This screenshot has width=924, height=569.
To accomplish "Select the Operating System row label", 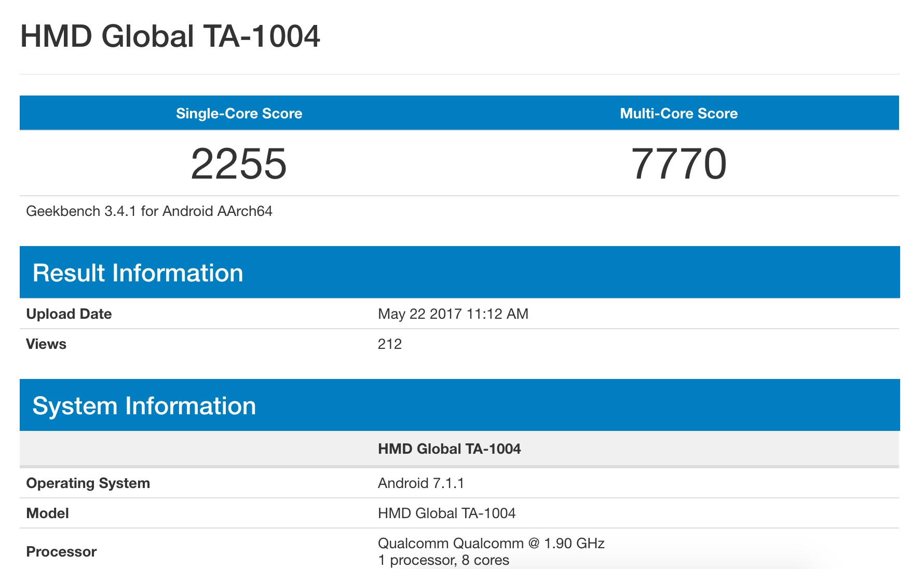I will coord(88,483).
